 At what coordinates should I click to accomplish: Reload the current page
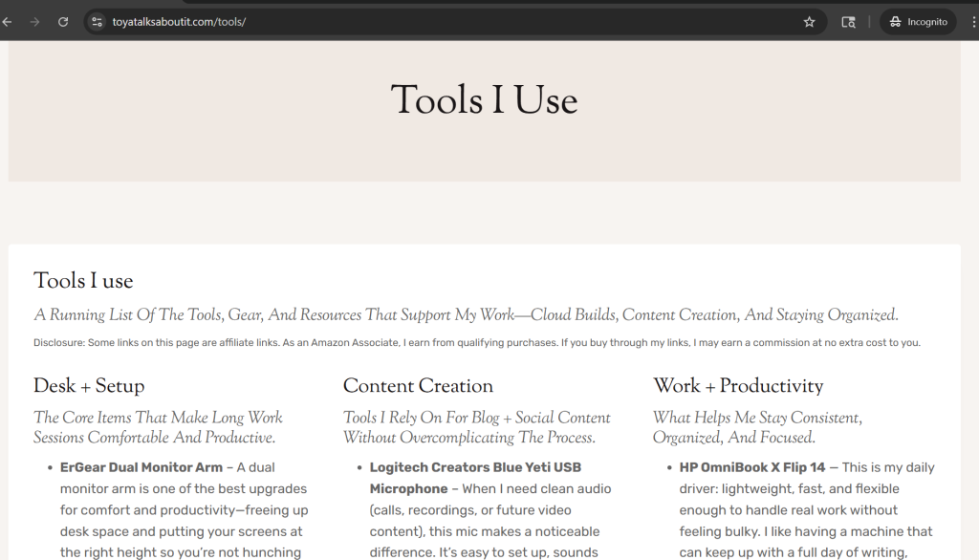63,22
